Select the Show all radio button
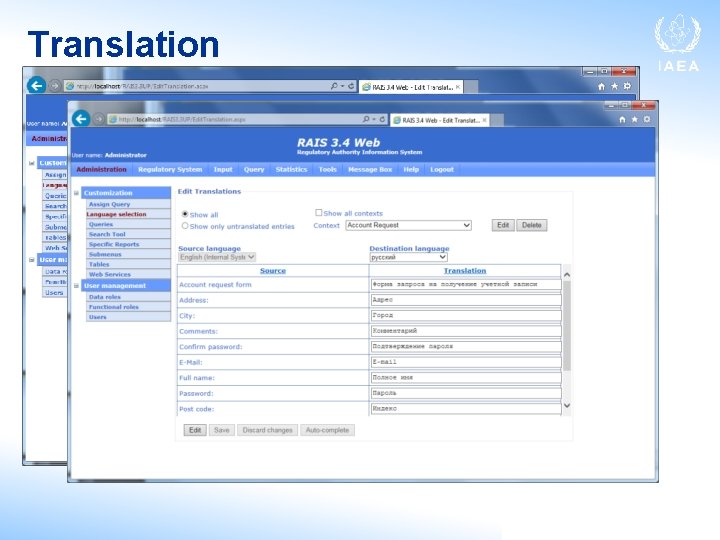This screenshot has width=720, height=540. (x=185, y=214)
